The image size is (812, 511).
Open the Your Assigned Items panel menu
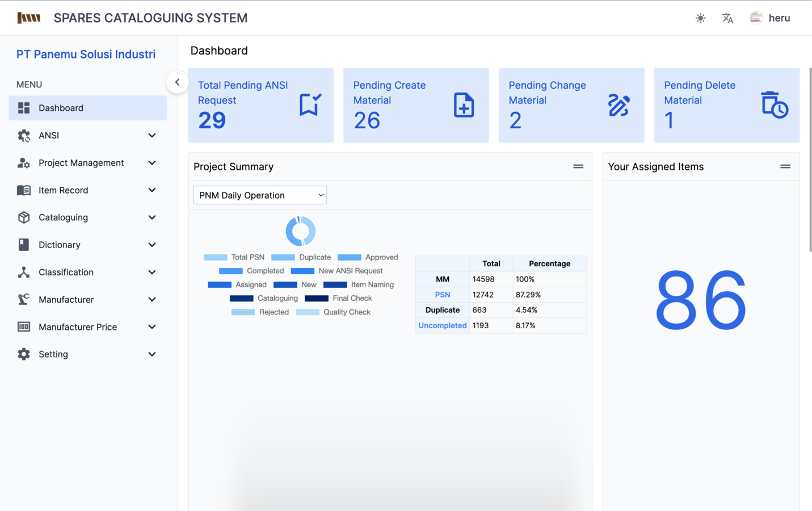[x=785, y=167]
